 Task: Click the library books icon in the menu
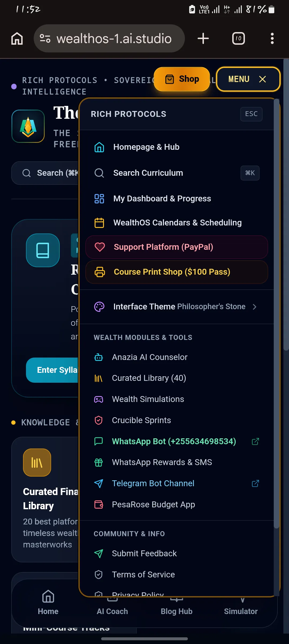pyautogui.click(x=99, y=378)
